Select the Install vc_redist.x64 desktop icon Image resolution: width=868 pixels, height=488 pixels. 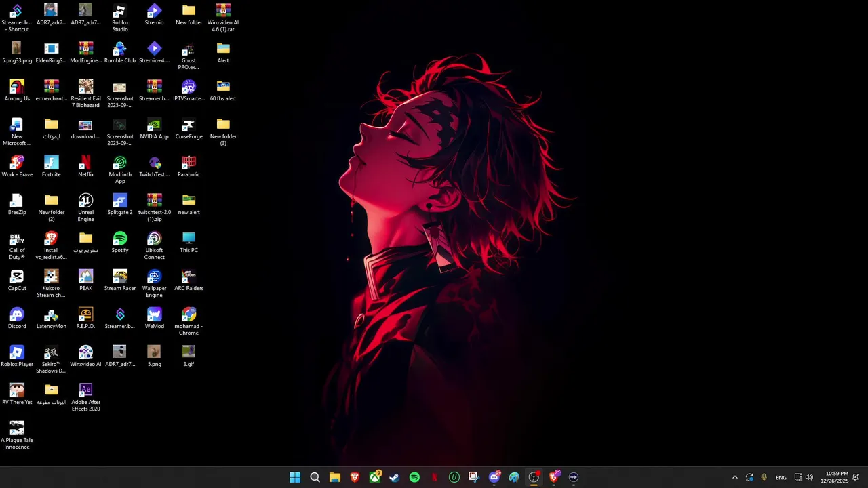pos(51,246)
